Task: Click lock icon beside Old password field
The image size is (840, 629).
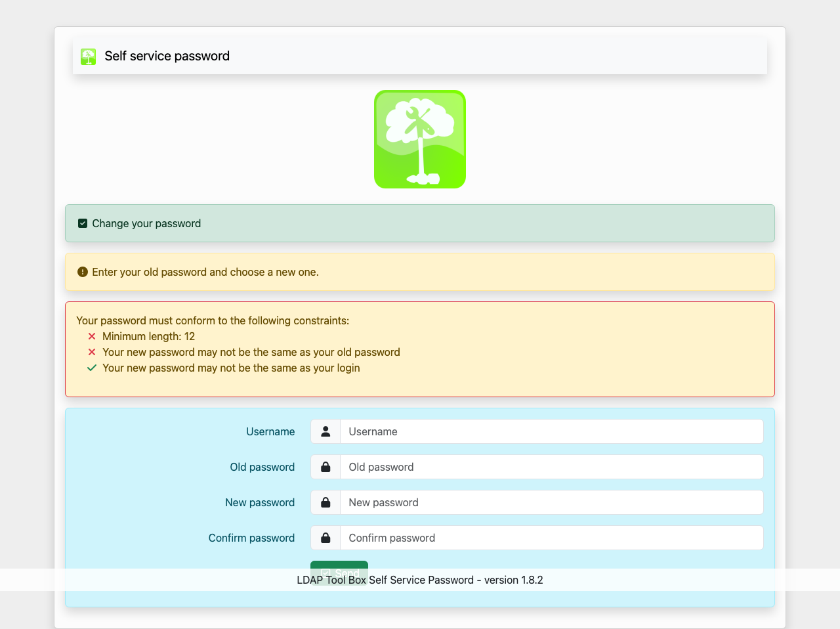Action: pyautogui.click(x=325, y=467)
